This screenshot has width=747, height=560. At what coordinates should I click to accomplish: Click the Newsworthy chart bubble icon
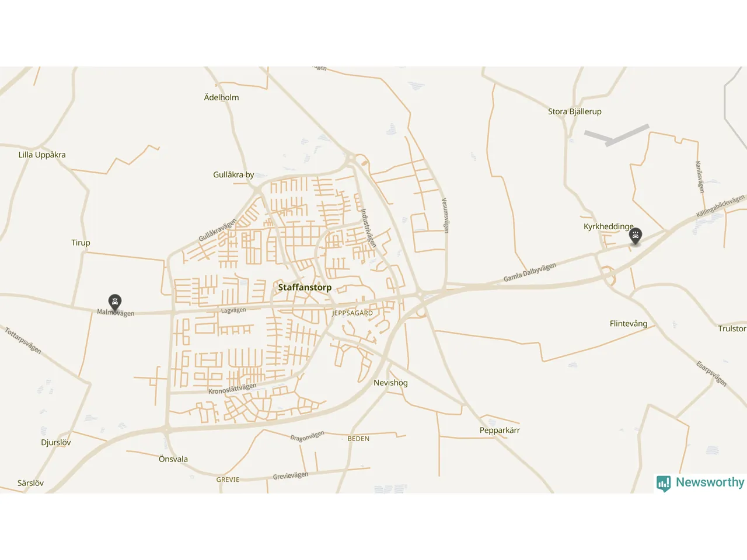tap(664, 483)
